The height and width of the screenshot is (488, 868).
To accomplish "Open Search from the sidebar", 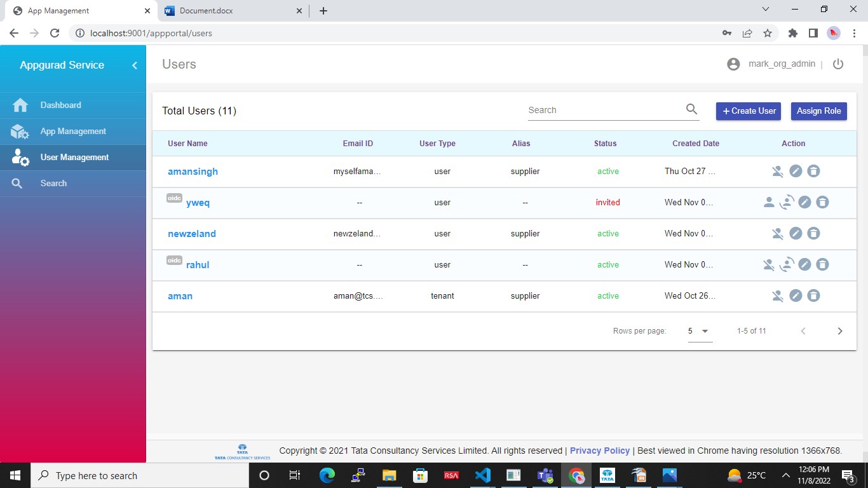I will click(73, 183).
